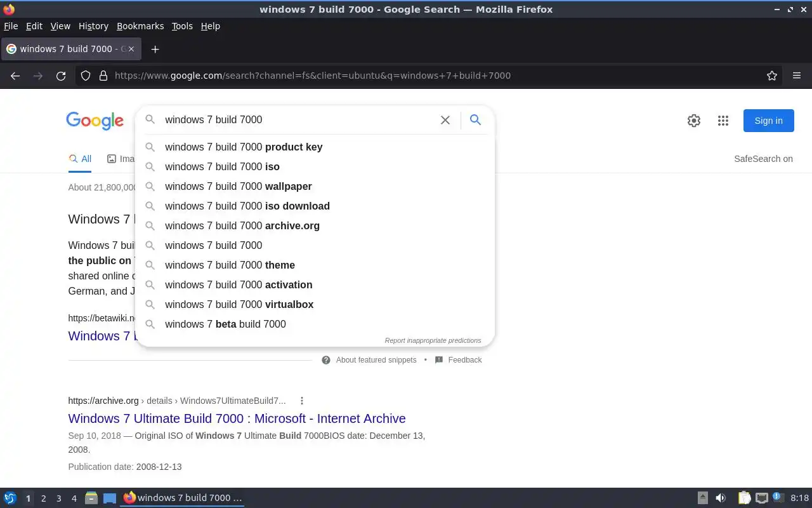Click the Feedback link

pyautogui.click(x=465, y=360)
